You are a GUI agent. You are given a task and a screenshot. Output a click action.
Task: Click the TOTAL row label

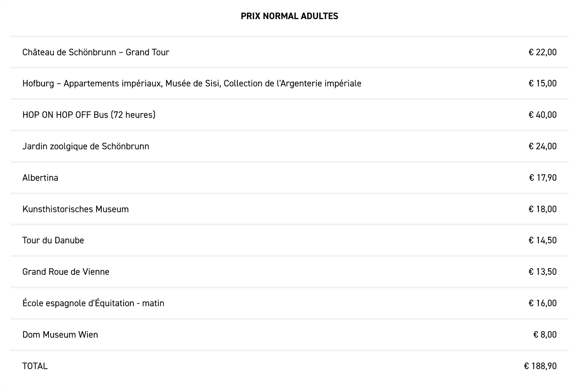(x=35, y=366)
